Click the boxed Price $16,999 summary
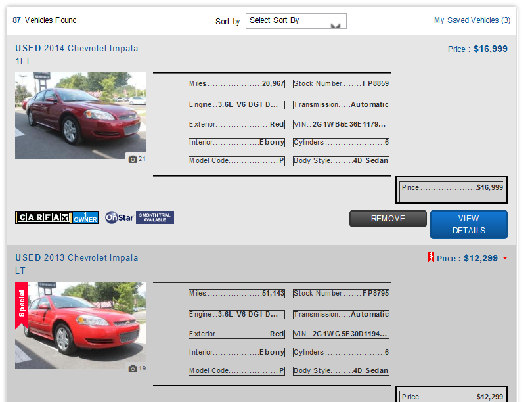532x402 pixels. [452, 188]
